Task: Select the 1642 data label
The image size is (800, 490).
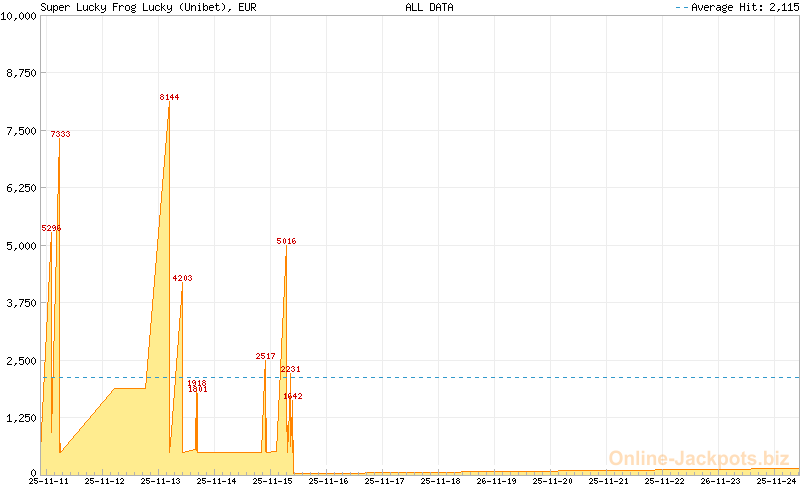Action: pos(293,396)
